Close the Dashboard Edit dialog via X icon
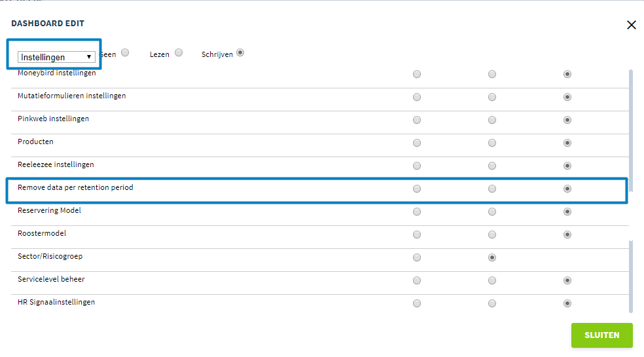644x357 pixels. [x=632, y=25]
